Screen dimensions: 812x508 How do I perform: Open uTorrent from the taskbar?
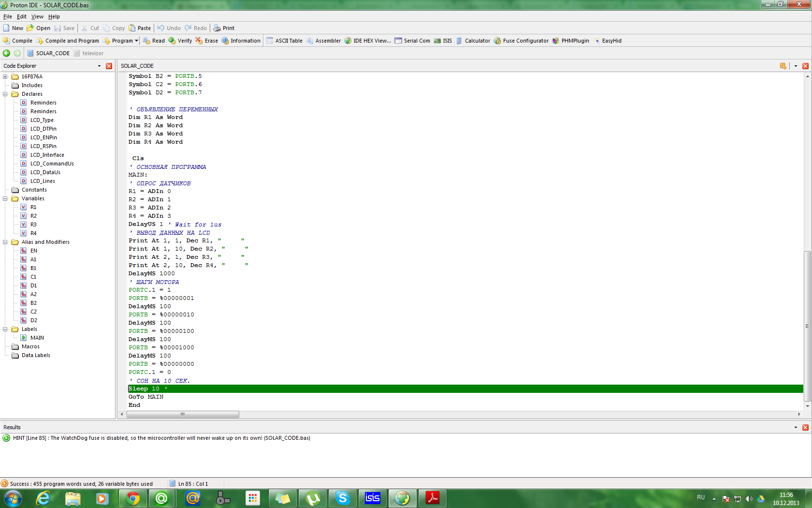click(x=313, y=498)
